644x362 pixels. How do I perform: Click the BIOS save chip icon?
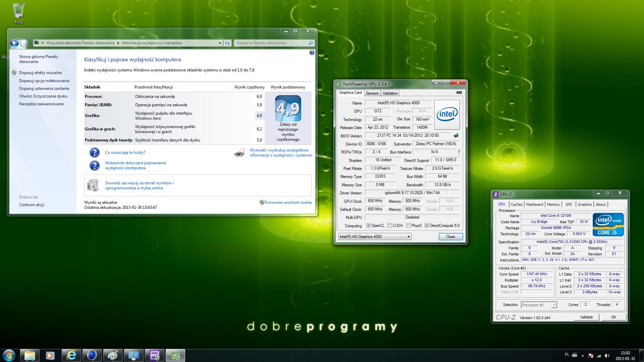point(456,135)
